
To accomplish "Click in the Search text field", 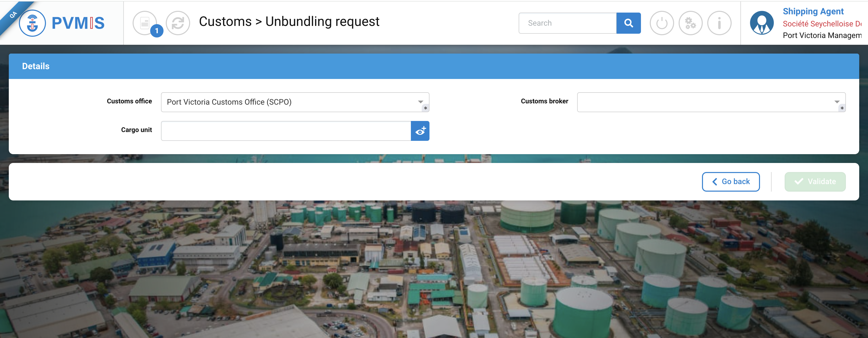I will 567,23.
